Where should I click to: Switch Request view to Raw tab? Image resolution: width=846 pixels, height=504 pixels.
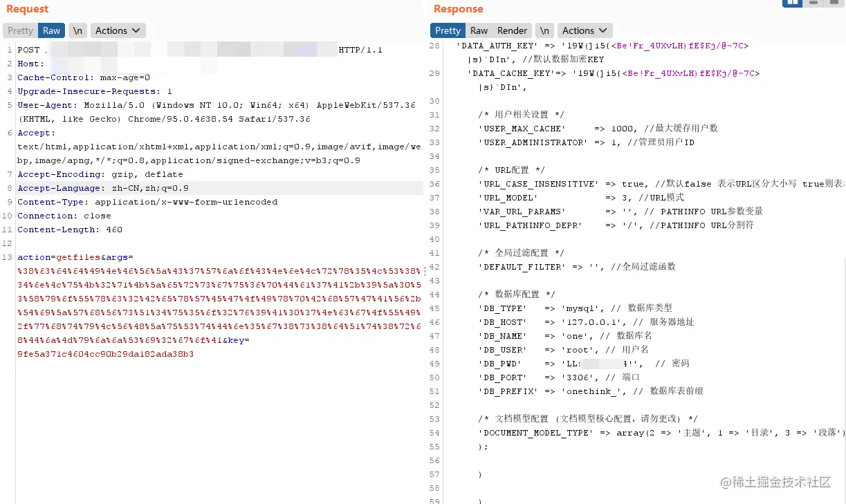(x=52, y=30)
